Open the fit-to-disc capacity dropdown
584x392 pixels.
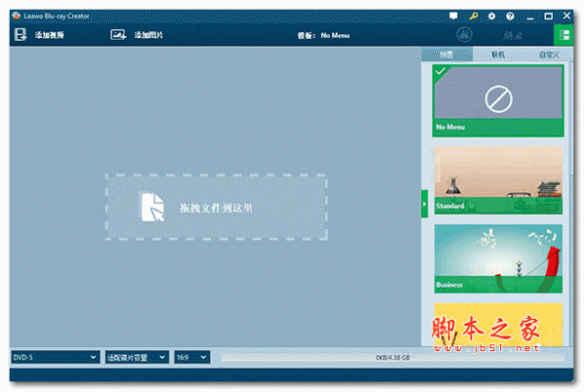click(136, 357)
